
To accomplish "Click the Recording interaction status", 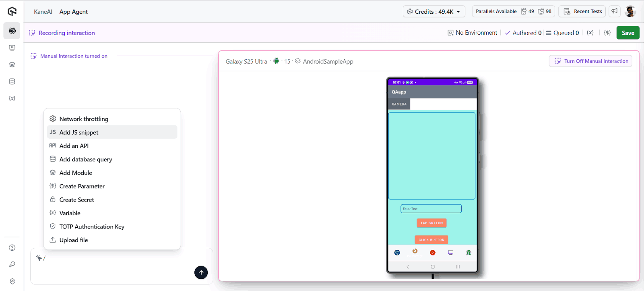I will point(62,33).
